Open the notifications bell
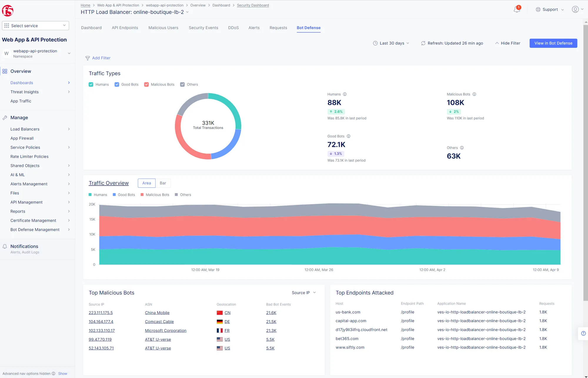Screen dimensions: 588x378 point(516,9)
